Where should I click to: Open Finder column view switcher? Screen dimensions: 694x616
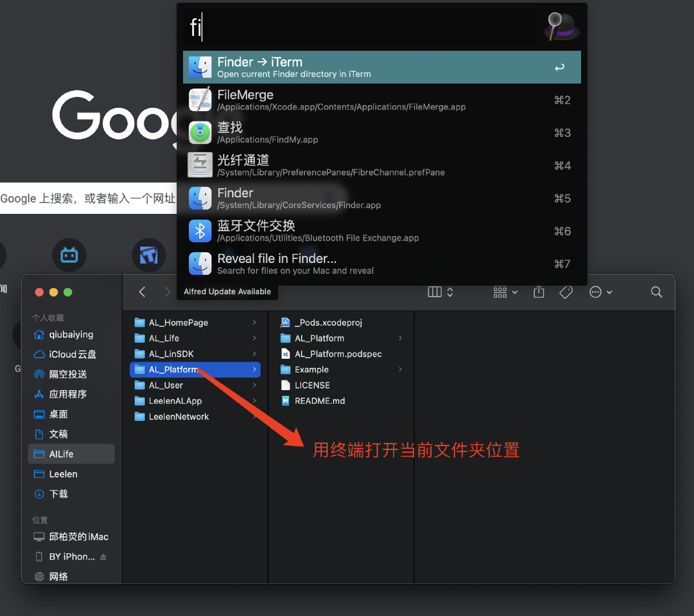(440, 292)
